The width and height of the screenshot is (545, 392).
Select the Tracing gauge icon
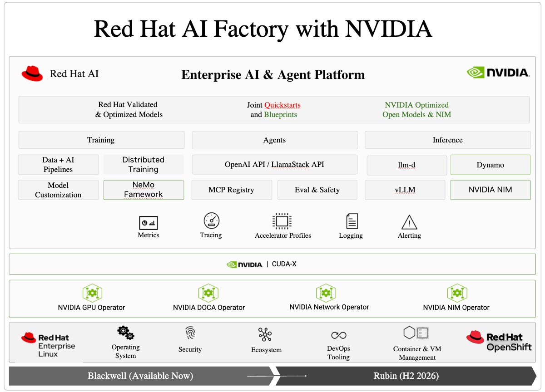211,221
